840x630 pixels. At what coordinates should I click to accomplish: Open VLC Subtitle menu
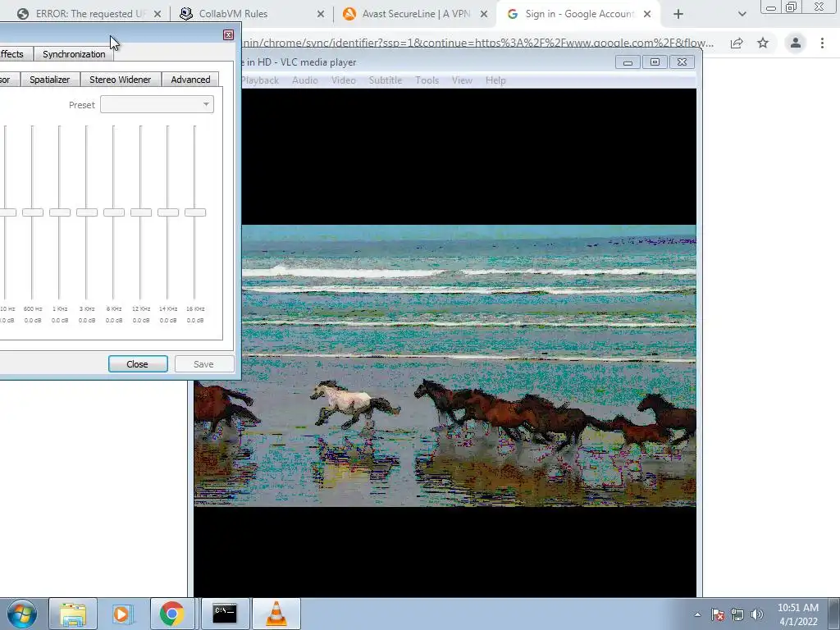(x=386, y=80)
